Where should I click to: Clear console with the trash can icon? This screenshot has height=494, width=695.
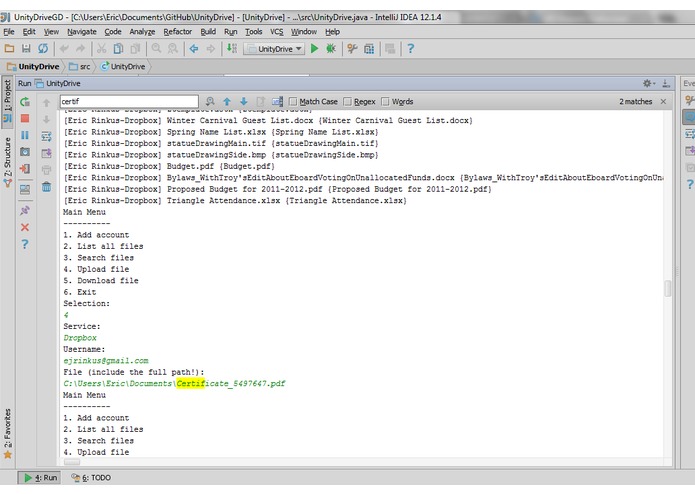[47, 187]
